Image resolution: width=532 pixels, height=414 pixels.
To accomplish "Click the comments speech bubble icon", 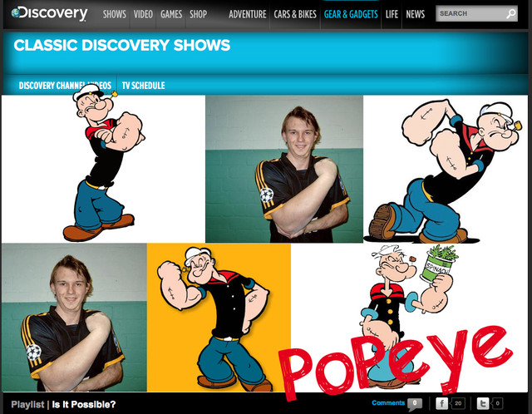I will [415, 404].
